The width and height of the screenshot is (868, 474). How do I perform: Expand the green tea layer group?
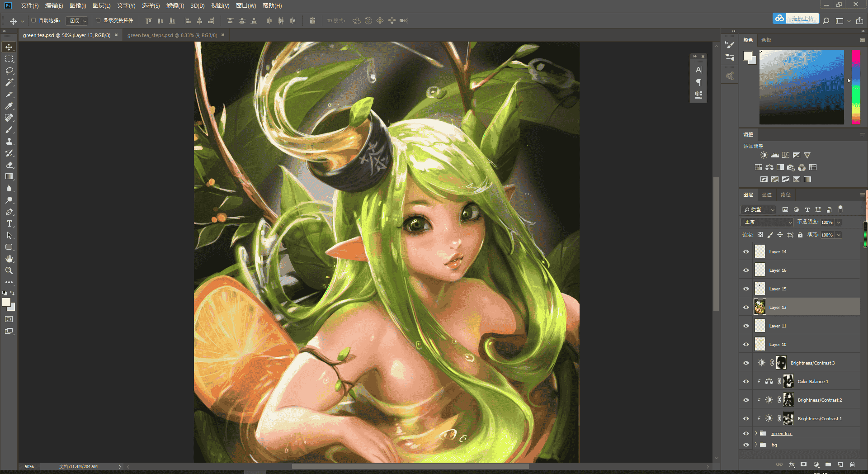tap(756, 433)
